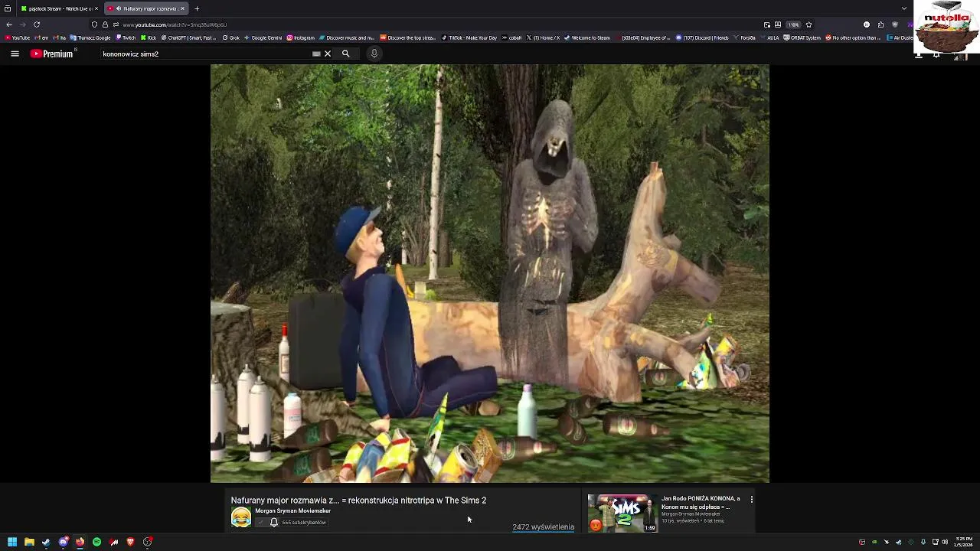Bookmark this page with the star icon
The image size is (980, 551).
808,24
